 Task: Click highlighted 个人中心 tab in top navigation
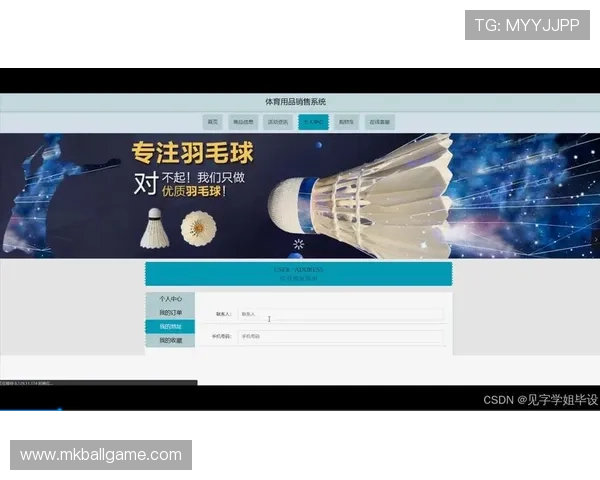tap(312, 122)
